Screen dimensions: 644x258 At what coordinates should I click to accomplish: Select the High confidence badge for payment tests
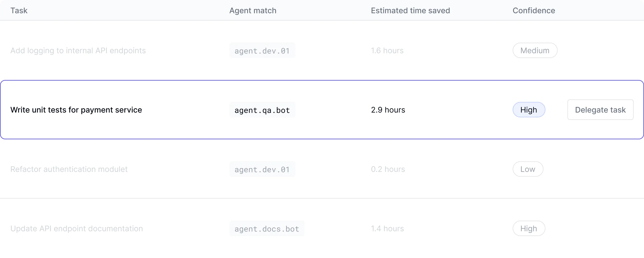(x=529, y=110)
